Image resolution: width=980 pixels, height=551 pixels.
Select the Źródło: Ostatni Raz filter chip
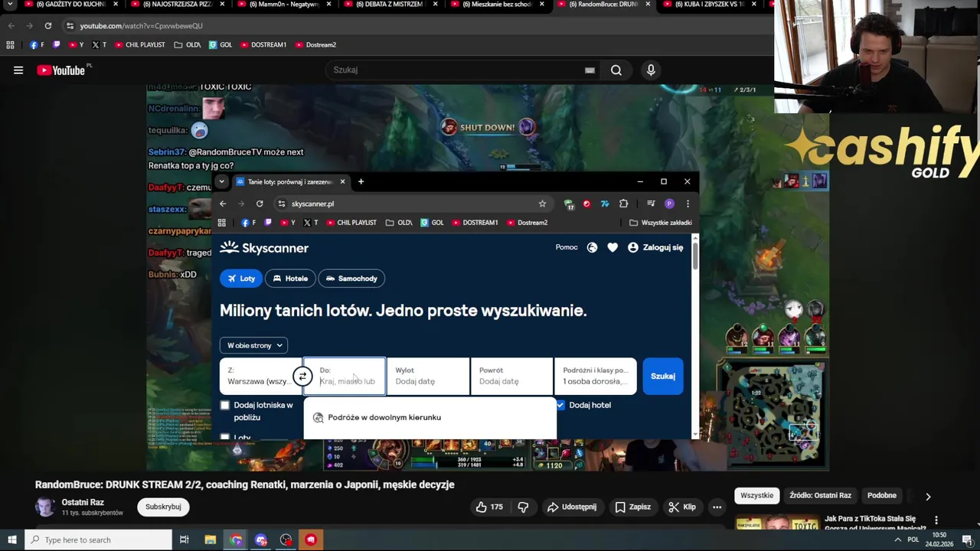coord(820,496)
